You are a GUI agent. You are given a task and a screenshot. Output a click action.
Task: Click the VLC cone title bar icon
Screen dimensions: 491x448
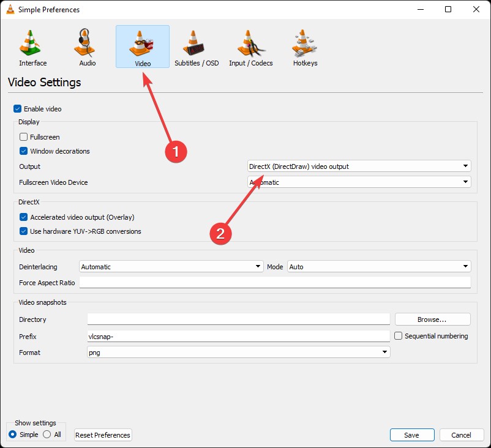(x=10, y=9)
